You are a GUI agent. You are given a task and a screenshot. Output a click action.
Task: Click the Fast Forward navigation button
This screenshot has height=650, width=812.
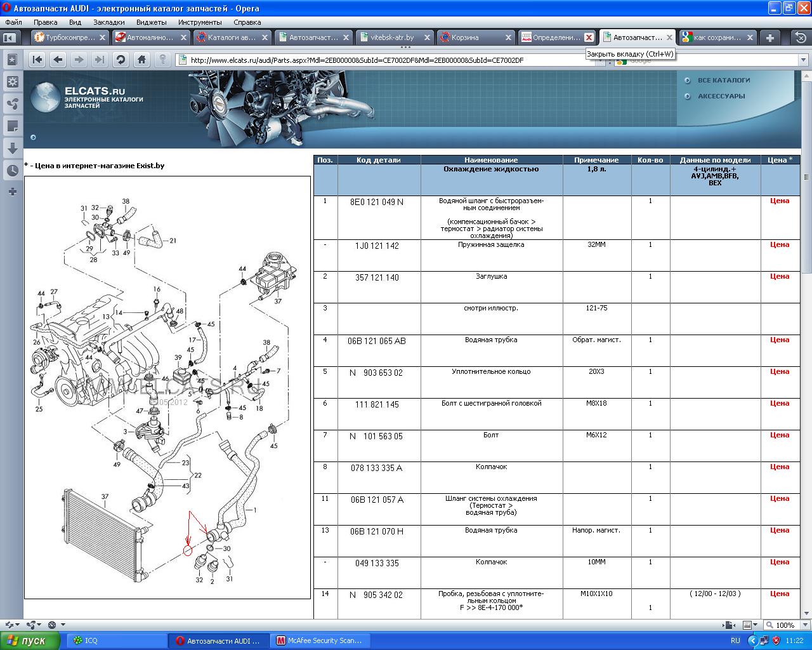coord(100,60)
